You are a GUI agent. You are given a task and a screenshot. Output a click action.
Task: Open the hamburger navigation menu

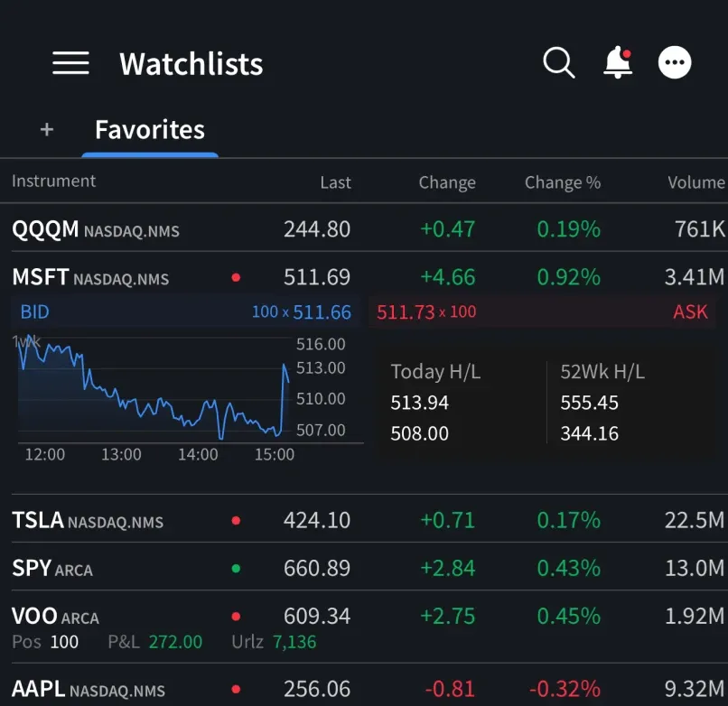pos(70,63)
